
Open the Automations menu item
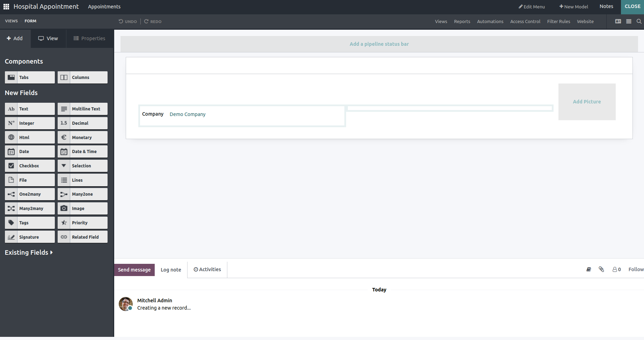(x=490, y=22)
